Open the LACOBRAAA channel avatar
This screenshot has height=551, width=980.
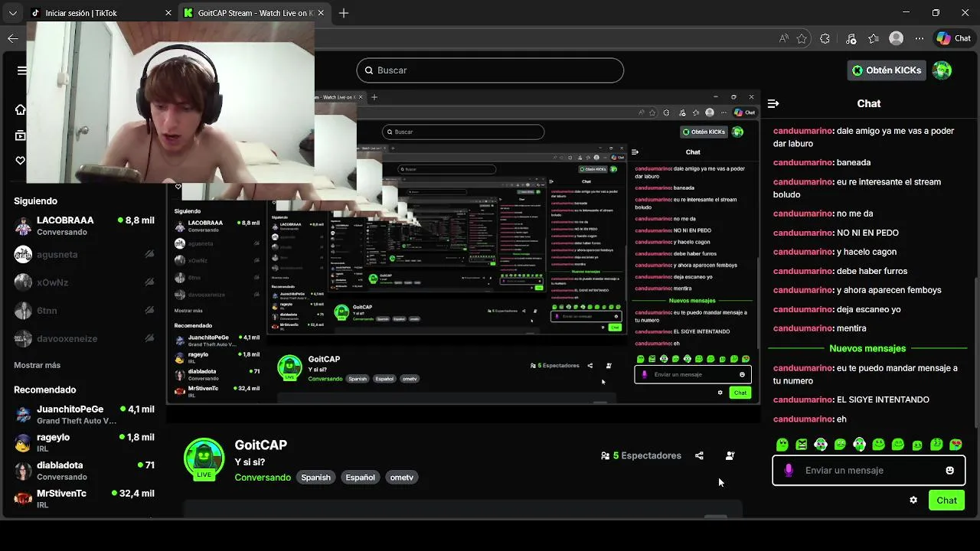[24, 226]
